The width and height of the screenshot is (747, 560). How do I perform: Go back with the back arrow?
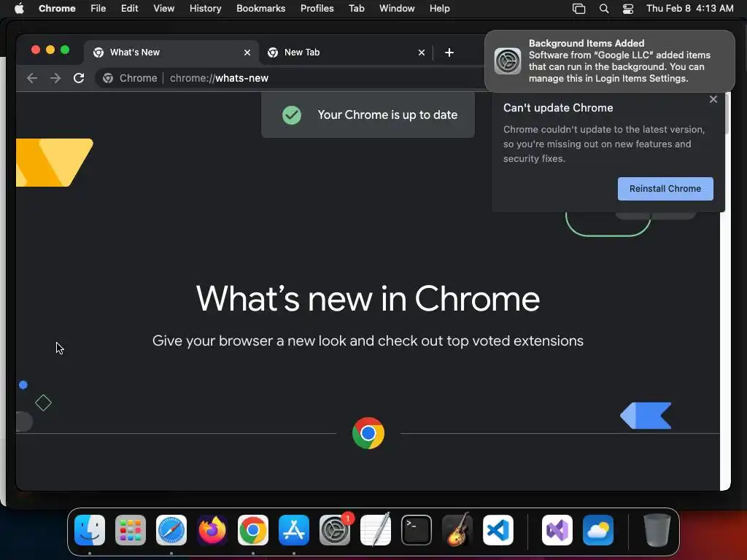coord(32,78)
